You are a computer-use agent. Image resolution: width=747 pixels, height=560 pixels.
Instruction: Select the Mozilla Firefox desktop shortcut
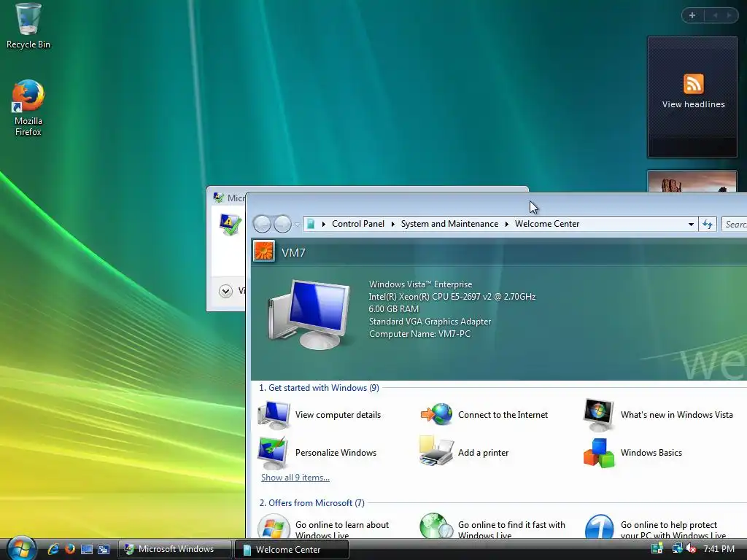click(28, 108)
